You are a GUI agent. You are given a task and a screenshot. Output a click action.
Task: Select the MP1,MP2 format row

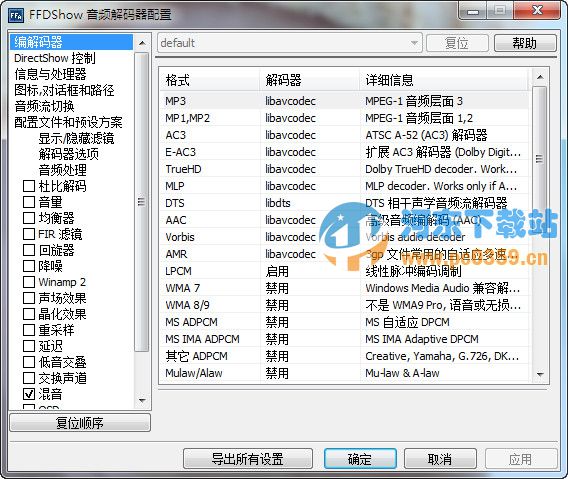[344, 118]
